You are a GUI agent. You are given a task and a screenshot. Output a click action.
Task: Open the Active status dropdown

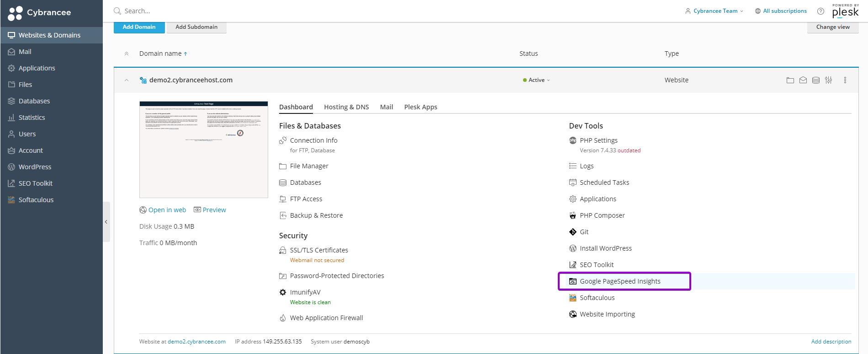coord(536,80)
